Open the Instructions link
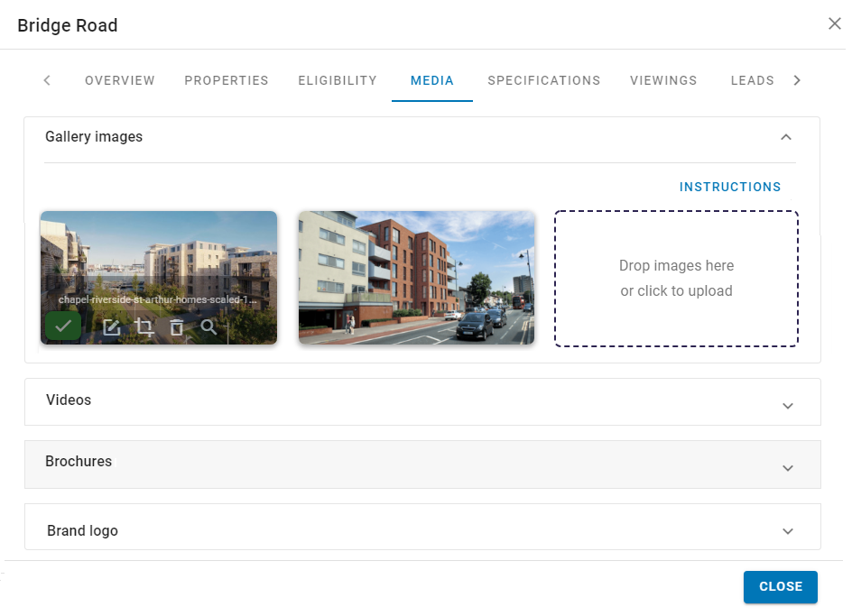Viewport: 852px width, 616px height. (x=730, y=187)
